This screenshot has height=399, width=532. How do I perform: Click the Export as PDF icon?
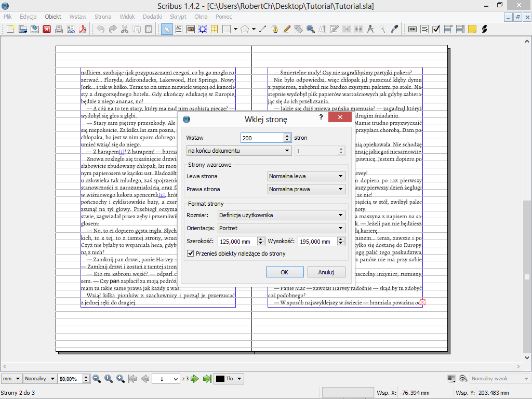click(x=82, y=29)
